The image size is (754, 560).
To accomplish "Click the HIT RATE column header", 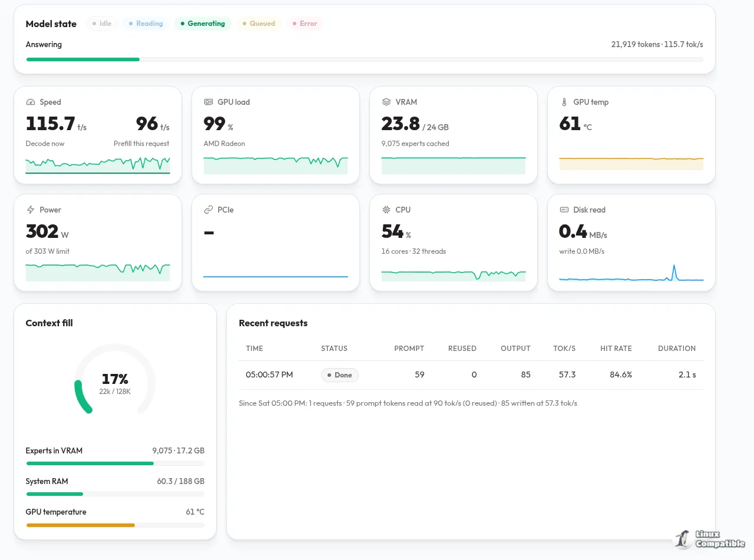I will point(616,349).
